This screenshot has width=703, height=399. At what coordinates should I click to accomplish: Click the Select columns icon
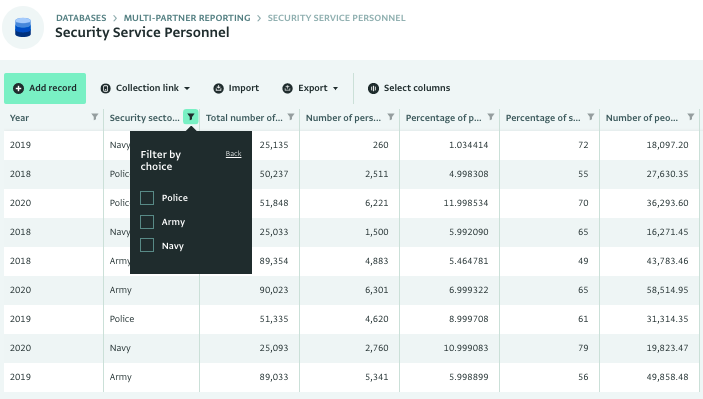373,88
